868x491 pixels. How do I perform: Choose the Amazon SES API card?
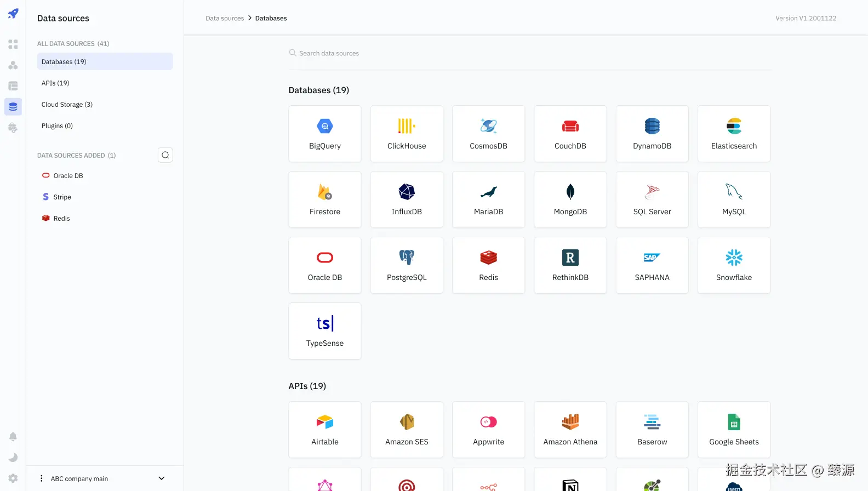(407, 430)
